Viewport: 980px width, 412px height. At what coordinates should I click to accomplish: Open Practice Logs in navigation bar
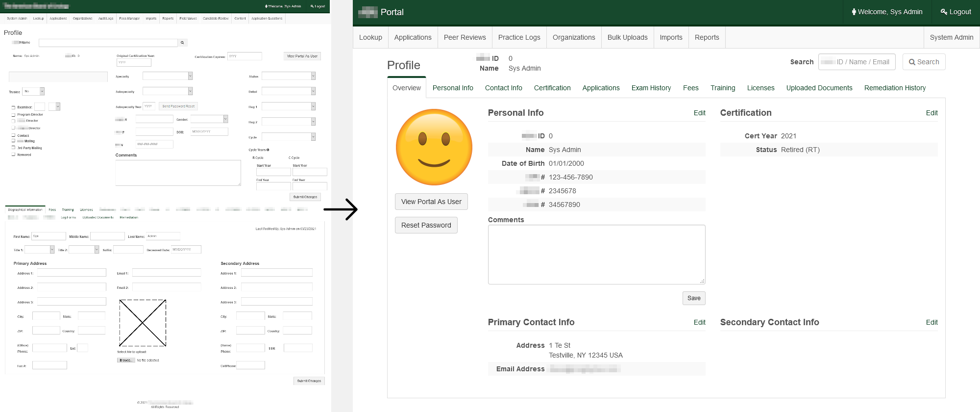point(519,37)
